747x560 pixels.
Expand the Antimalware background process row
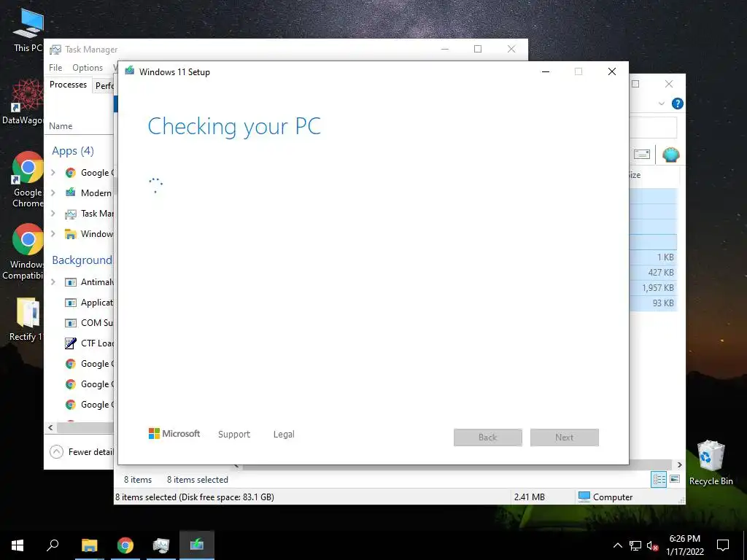pyautogui.click(x=53, y=282)
